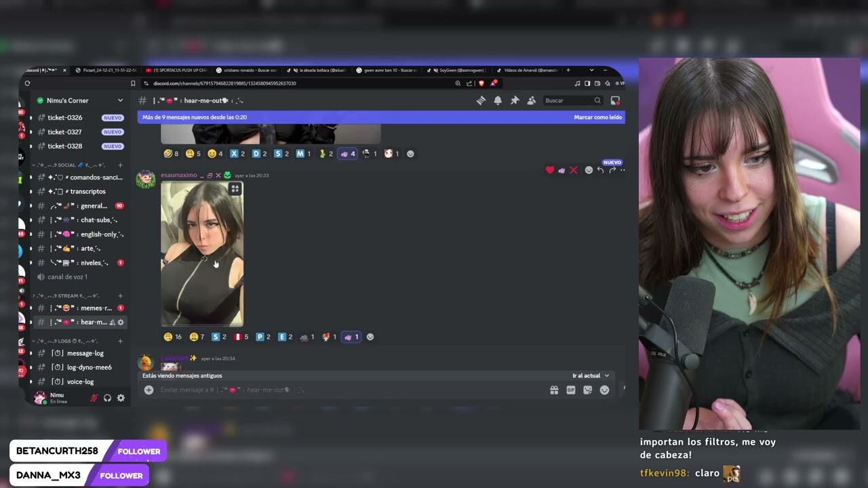Toggle headphones deafen in user panel
Viewport: 868px width, 488px height.
(x=107, y=398)
